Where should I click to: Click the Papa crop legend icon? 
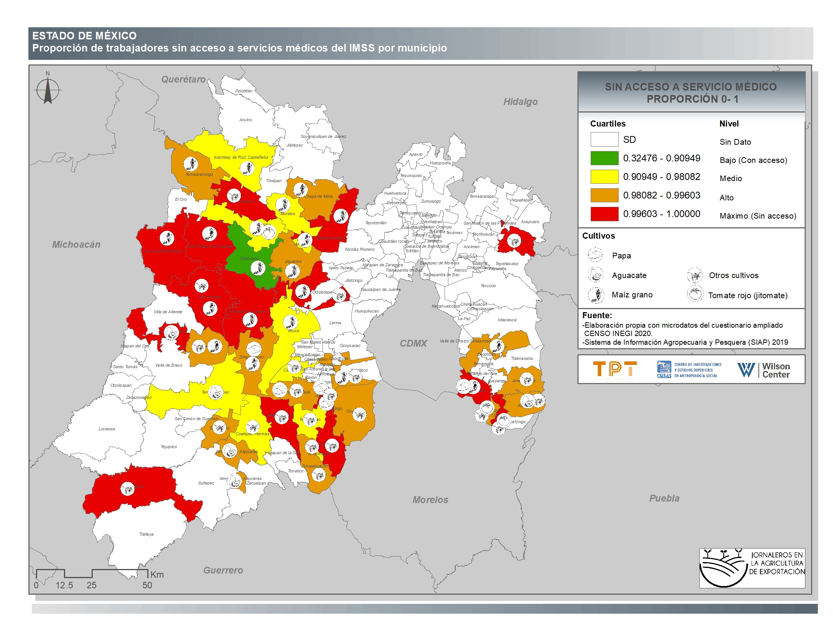[595, 255]
